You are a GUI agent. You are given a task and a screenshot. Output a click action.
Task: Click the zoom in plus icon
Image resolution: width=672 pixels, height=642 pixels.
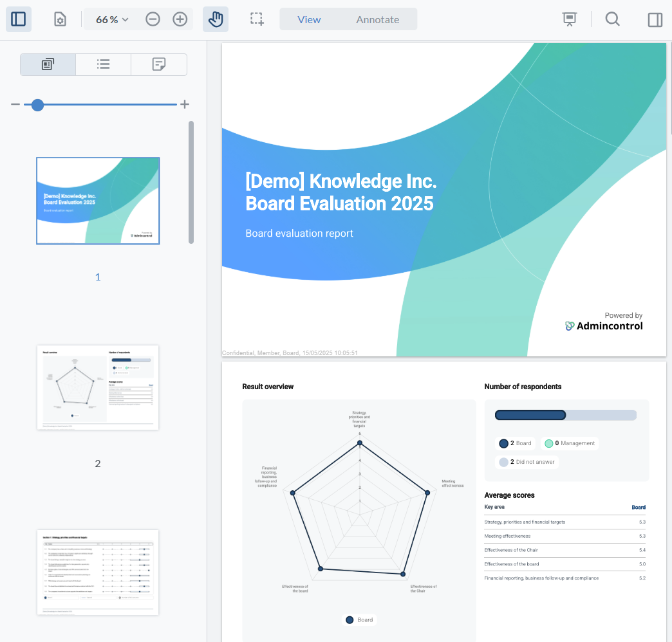tap(180, 19)
